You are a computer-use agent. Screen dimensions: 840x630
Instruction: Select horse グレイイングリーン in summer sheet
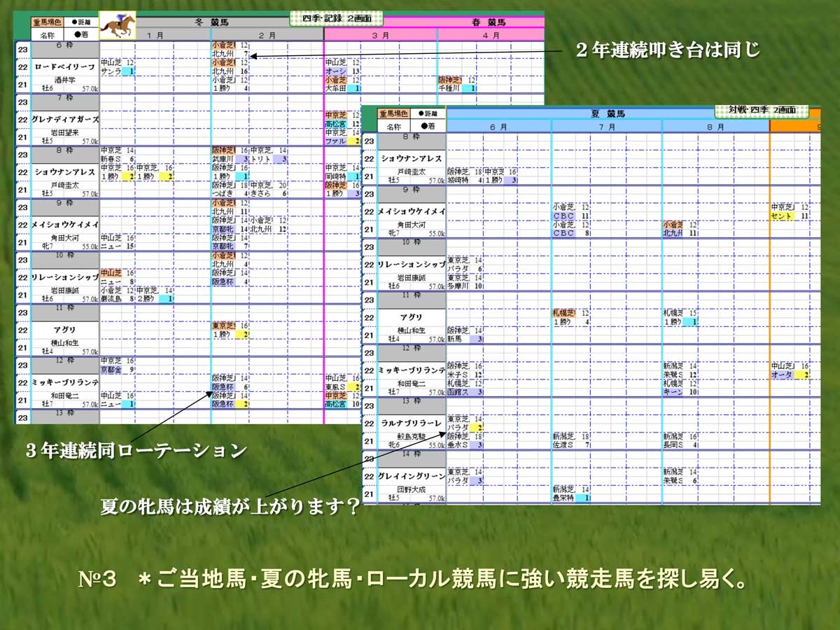click(412, 476)
